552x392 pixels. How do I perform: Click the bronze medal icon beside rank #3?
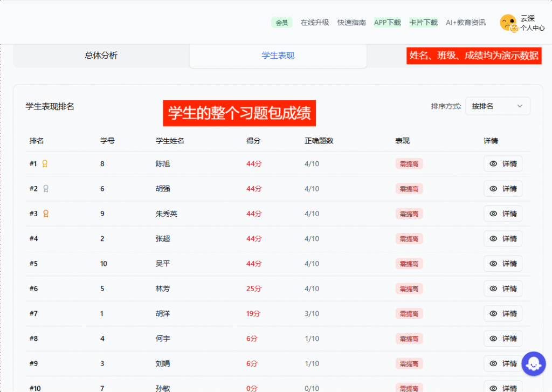tap(46, 214)
